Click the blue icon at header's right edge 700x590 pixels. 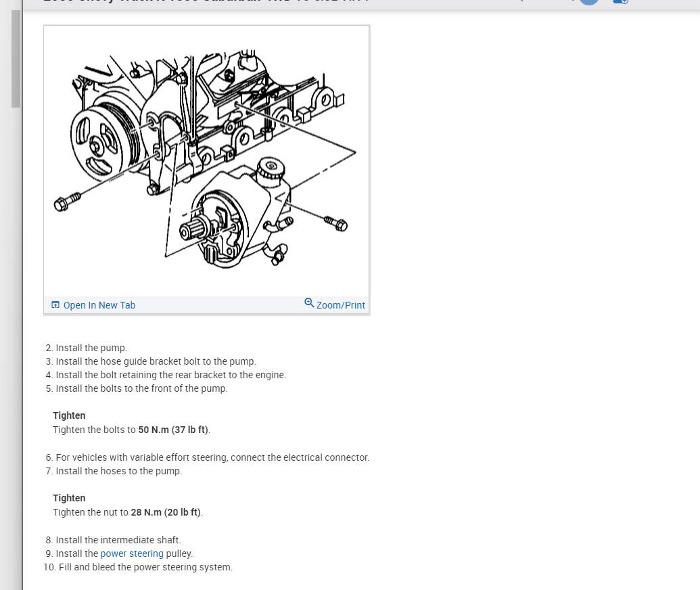pos(621,2)
